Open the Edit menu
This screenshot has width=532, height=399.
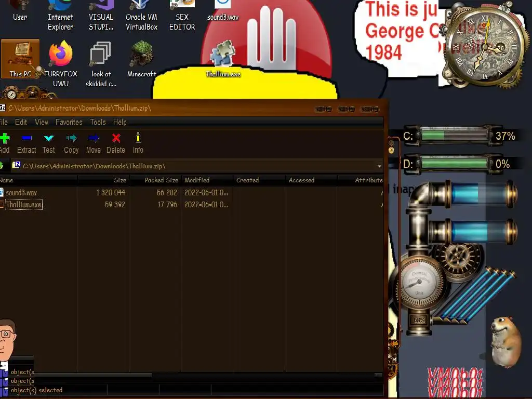[21, 122]
